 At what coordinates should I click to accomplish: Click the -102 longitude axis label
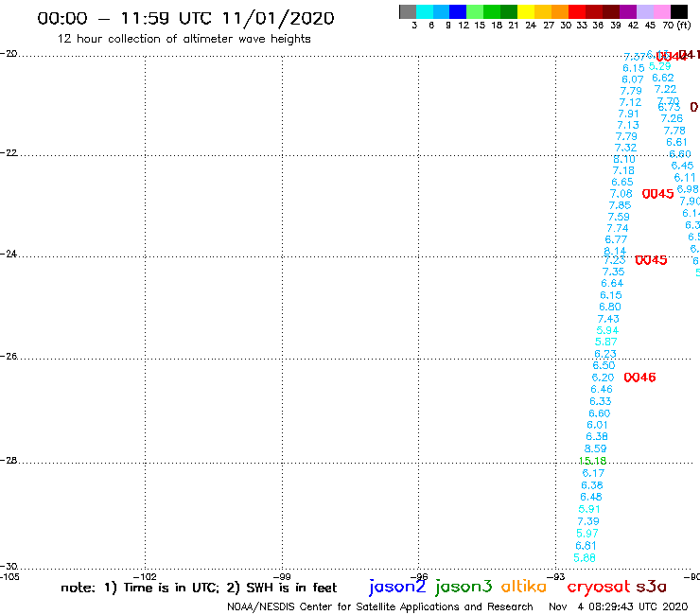[146, 576]
